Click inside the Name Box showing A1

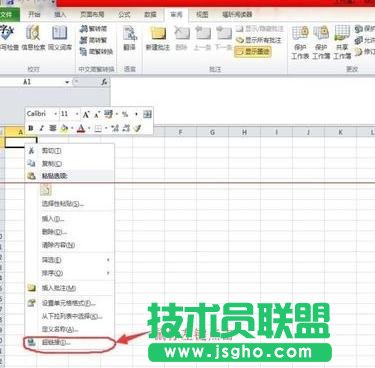[32, 82]
